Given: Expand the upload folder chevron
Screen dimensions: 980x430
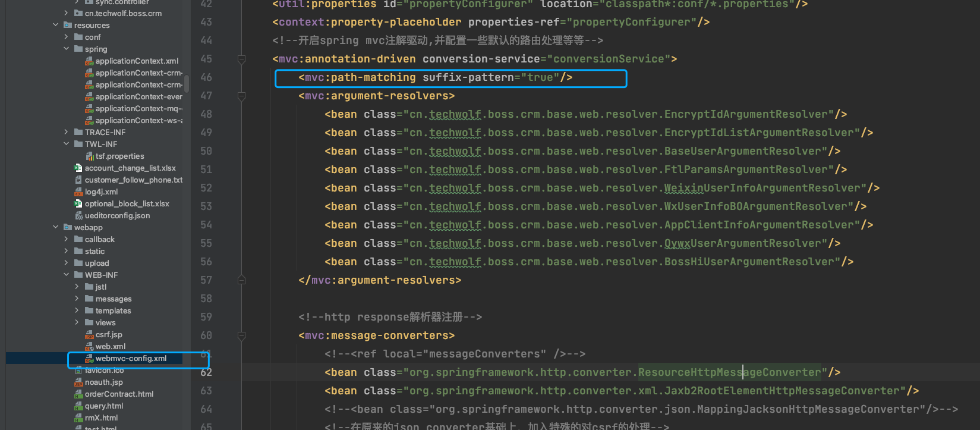Looking at the screenshot, I should (66, 263).
